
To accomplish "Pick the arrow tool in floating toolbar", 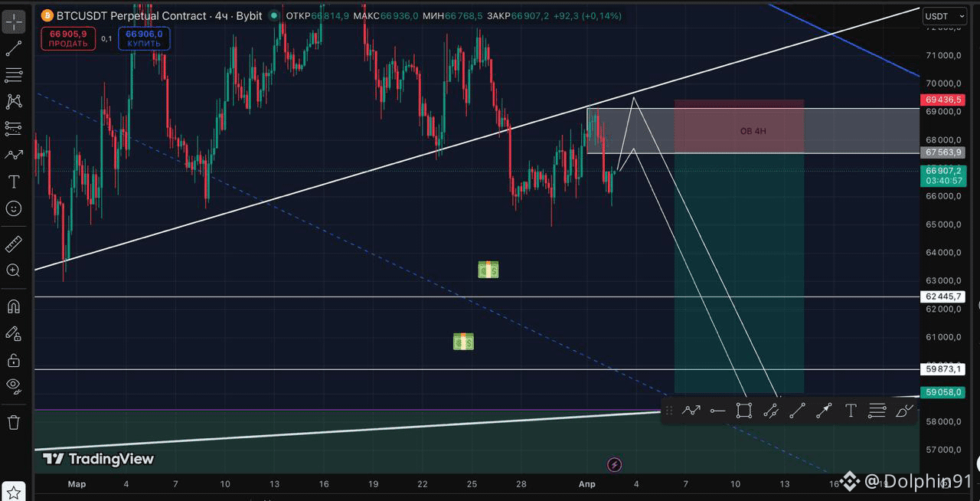I will 824,411.
